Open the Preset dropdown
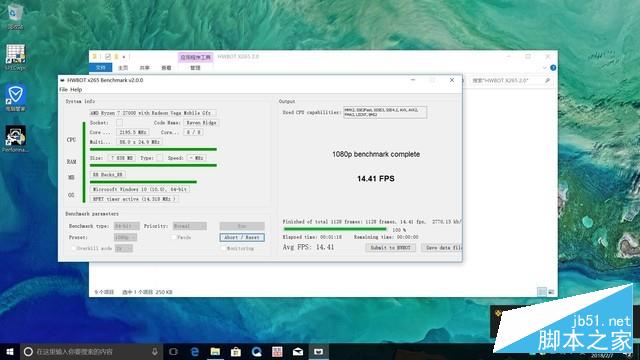Image resolution: width=640 pixels, height=360 pixels. [125, 237]
